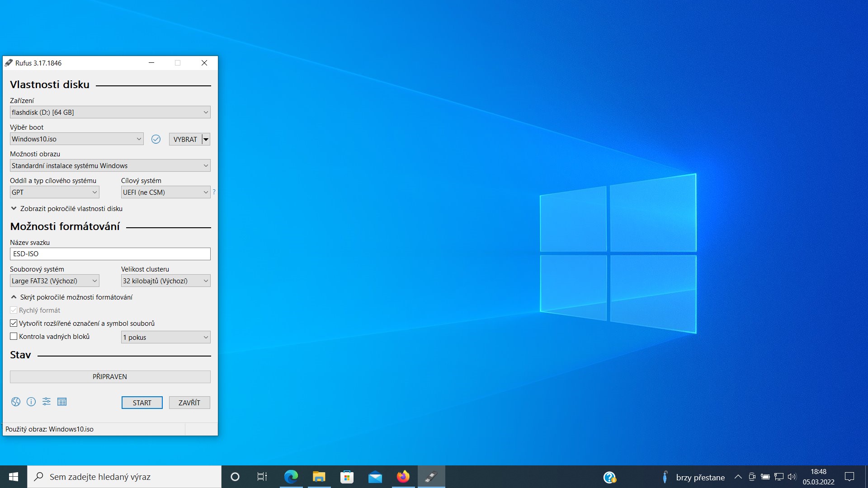This screenshot has height=488, width=868.
Task: Toggle the Rychlý formát checkbox
Action: point(14,310)
